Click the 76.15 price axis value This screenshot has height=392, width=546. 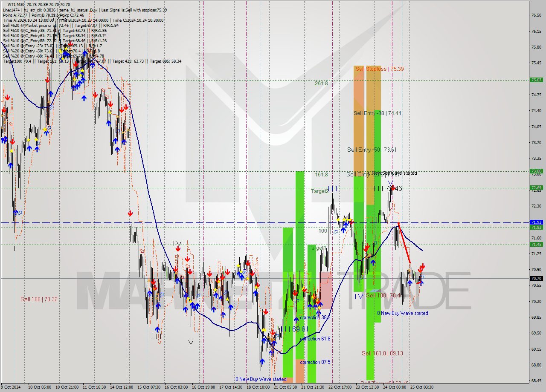[x=536, y=31]
